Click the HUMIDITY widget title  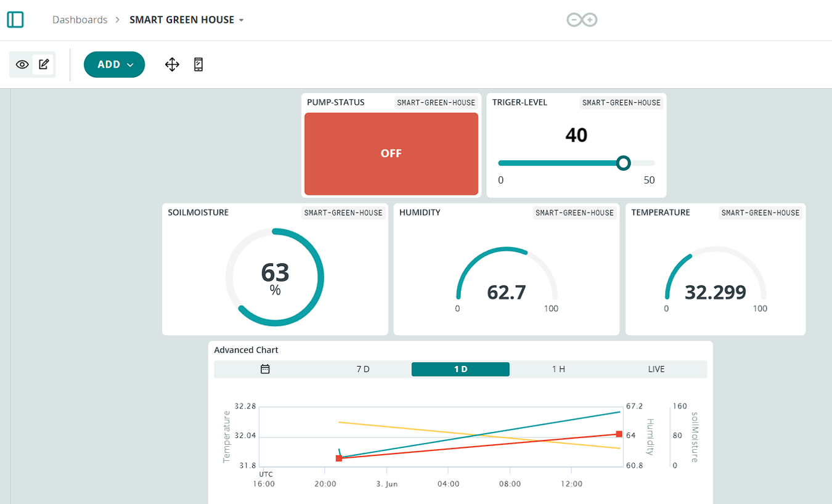coord(420,213)
